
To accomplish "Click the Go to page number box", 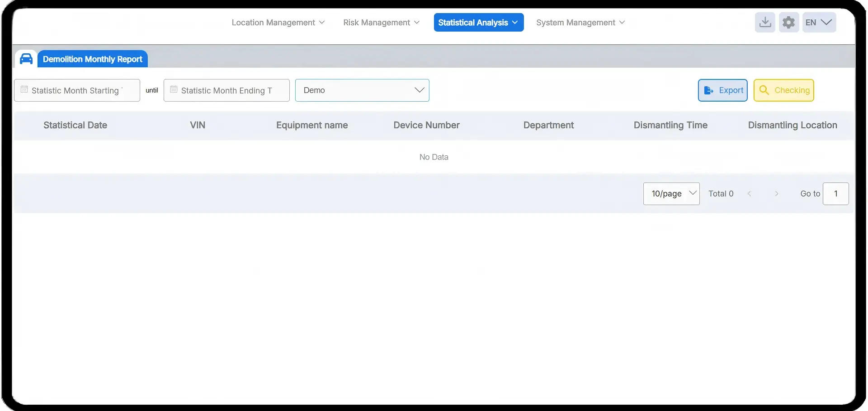I will (x=835, y=194).
